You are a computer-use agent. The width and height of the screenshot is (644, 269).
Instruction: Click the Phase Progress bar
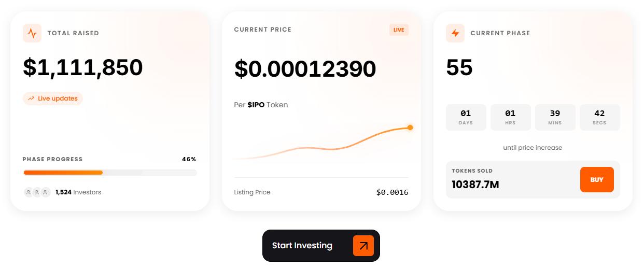coord(109,173)
